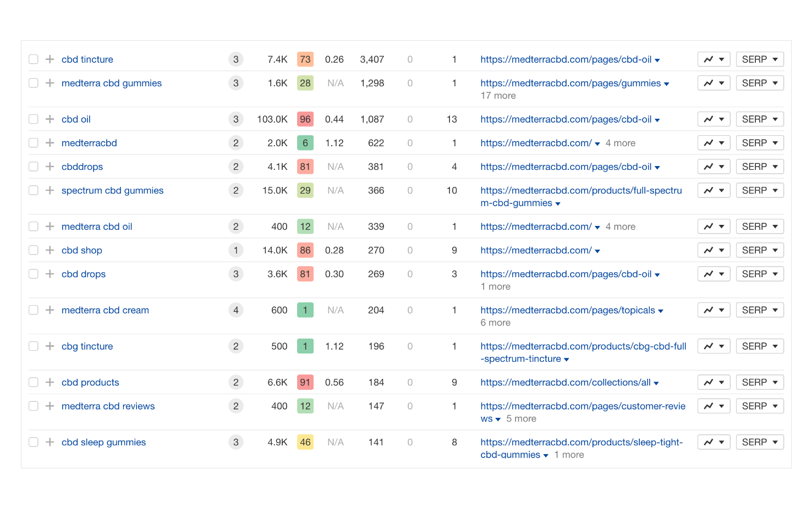Expand the plus icon for medterra cbd oil
Viewport: 812px width, 508px height.
coord(50,227)
